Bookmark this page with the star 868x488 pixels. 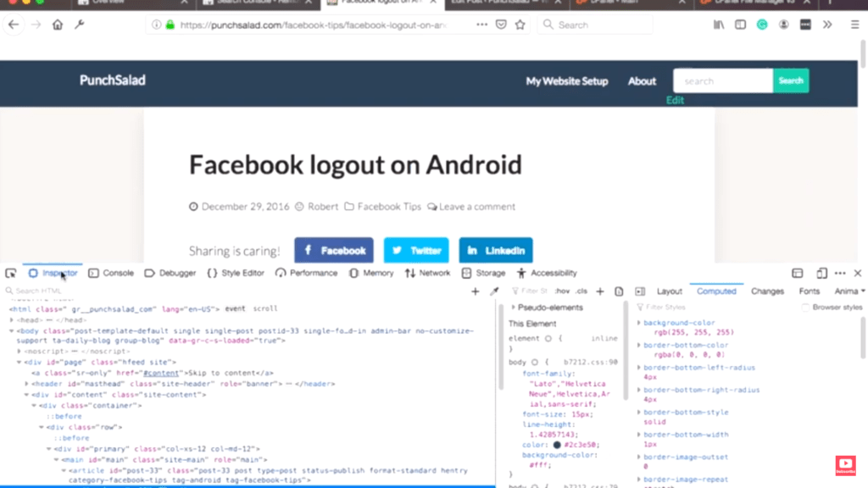click(520, 25)
